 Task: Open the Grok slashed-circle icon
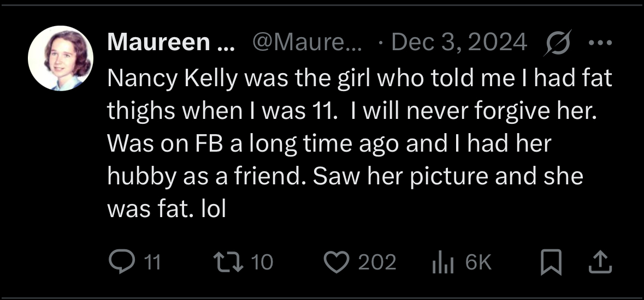[x=558, y=43]
